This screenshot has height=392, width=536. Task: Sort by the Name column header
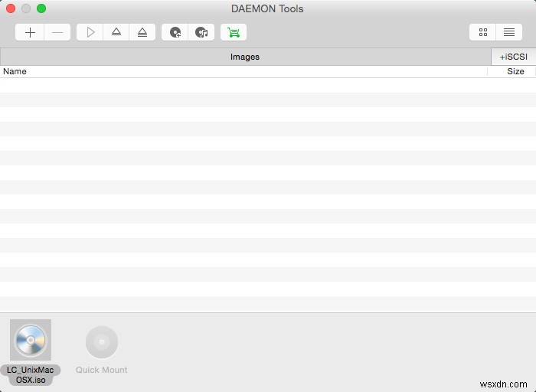pyautogui.click(x=243, y=71)
